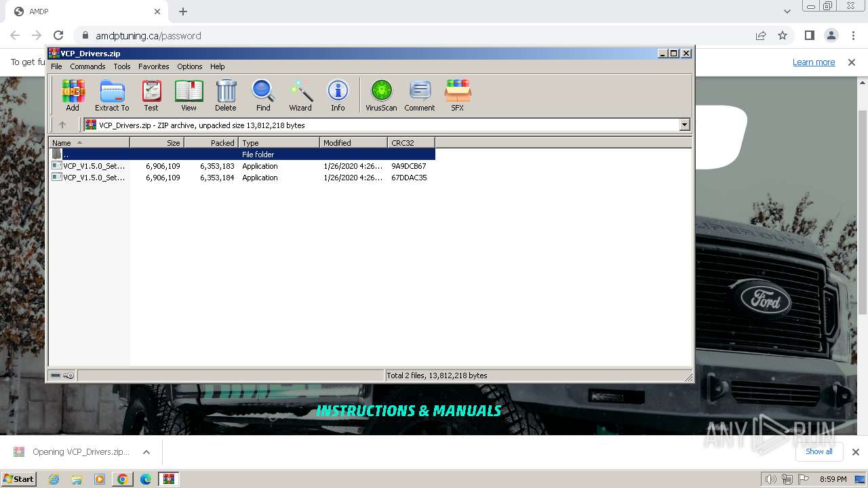Click the Show all downloads button

pyautogui.click(x=819, y=451)
